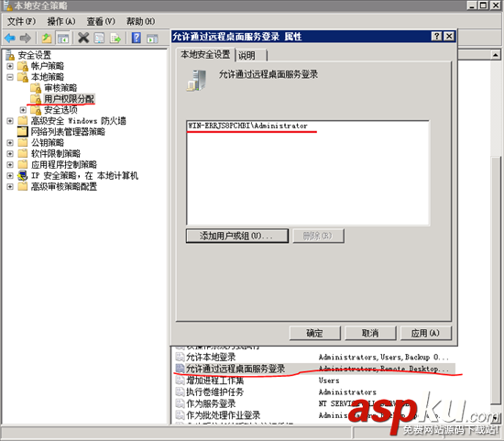This screenshot has width=504, height=441.
Task: Select 高级审核策略配置 in the tree
Action: [x=64, y=186]
